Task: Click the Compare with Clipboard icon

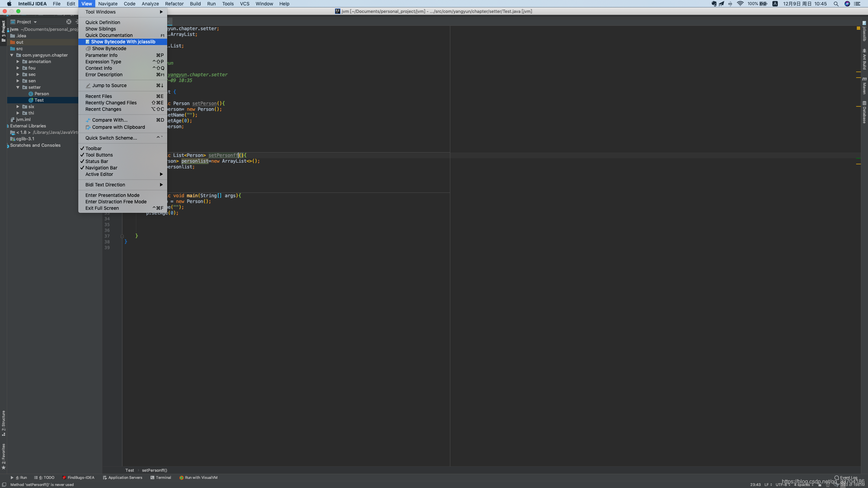Action: coord(88,127)
